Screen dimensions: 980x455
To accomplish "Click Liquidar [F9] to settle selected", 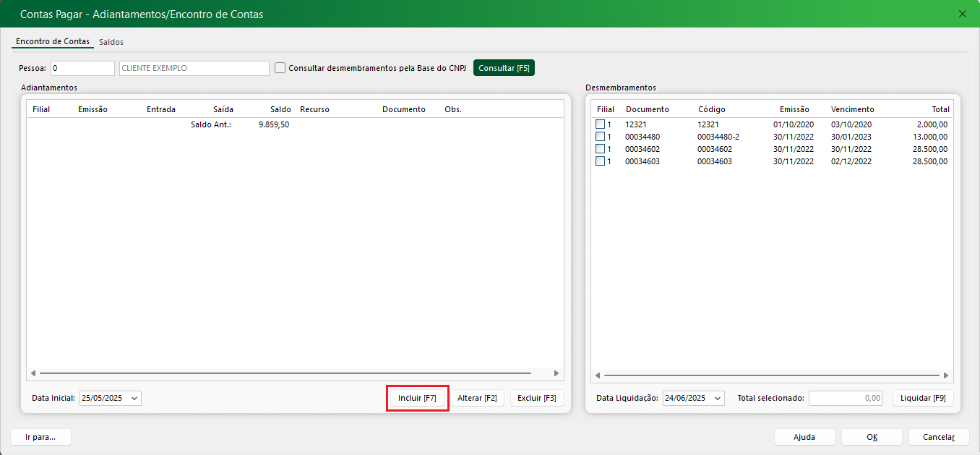I will coord(923,398).
